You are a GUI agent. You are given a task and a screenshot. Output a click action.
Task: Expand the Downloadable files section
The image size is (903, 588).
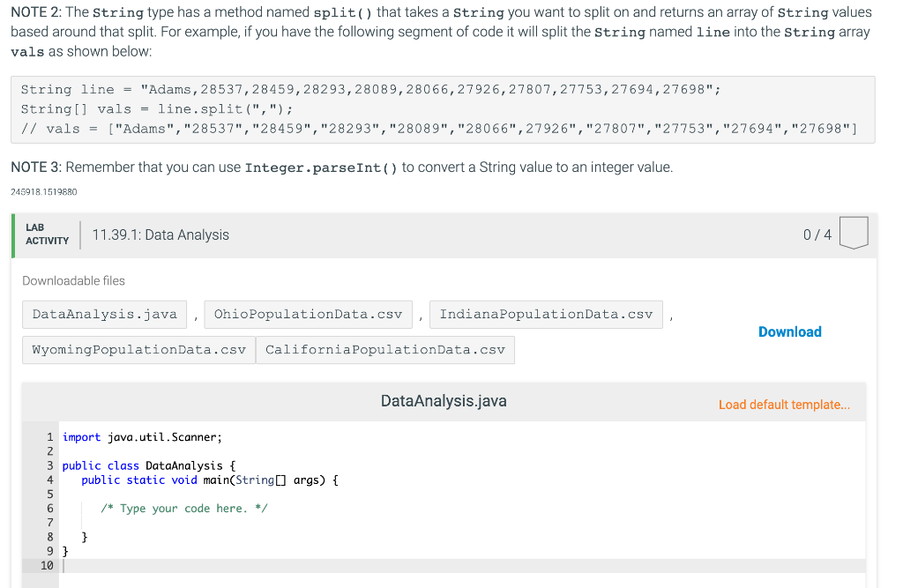pyautogui.click(x=72, y=280)
